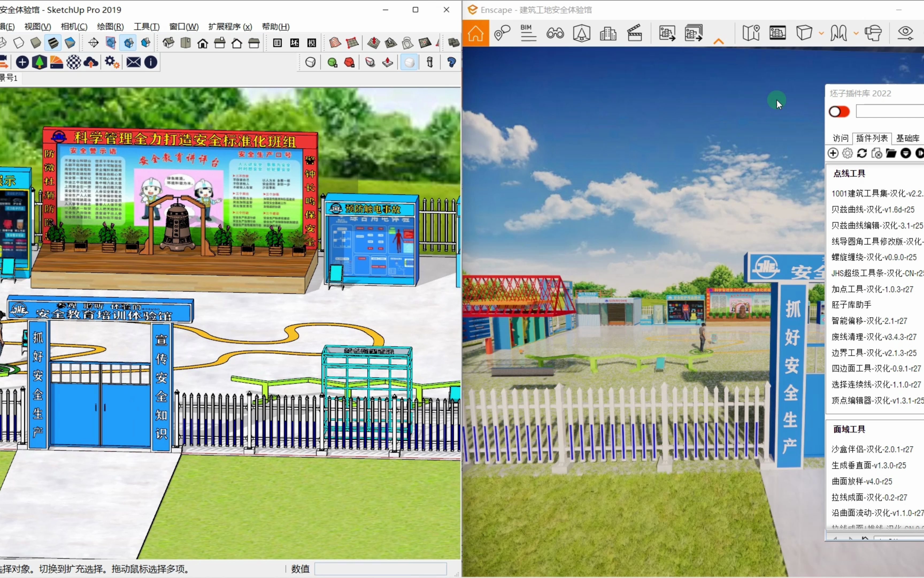Click iso view house icon
This screenshot has width=924, height=578.
pyautogui.click(x=168, y=43)
